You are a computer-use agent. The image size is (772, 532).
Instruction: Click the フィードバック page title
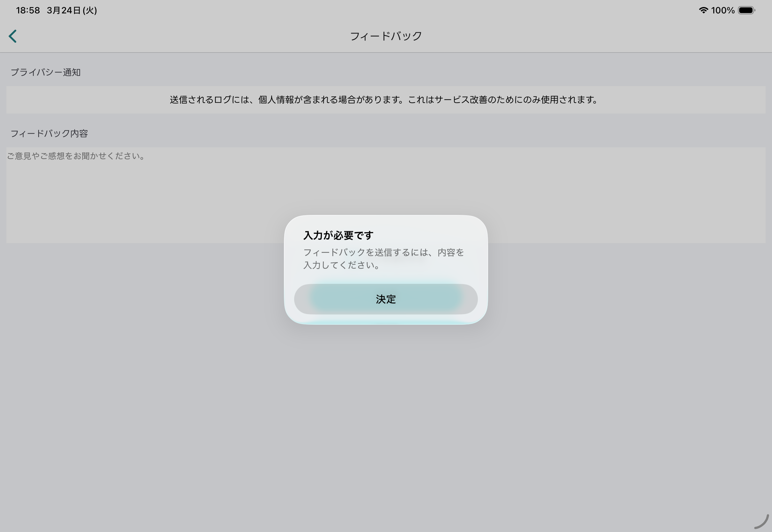[x=386, y=36]
